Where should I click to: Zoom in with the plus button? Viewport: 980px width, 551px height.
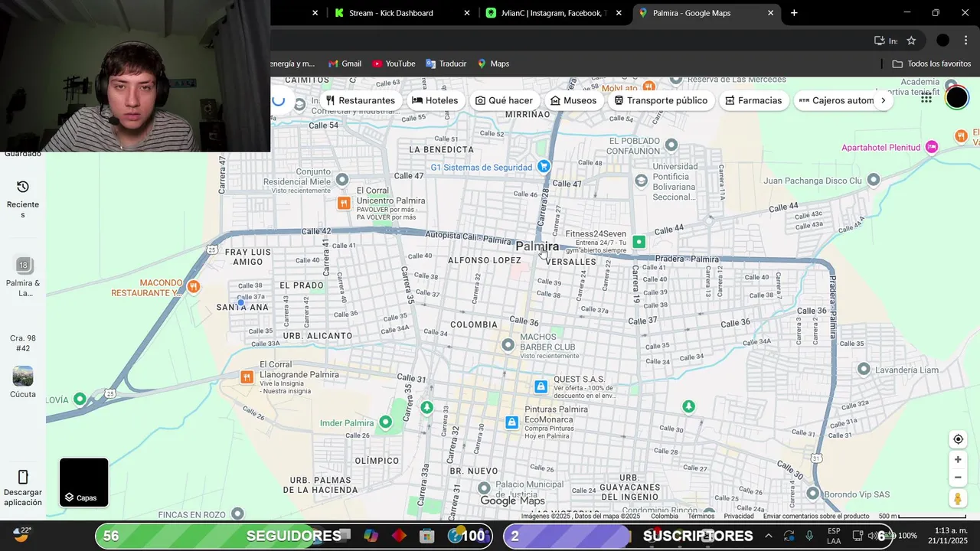[958, 460]
